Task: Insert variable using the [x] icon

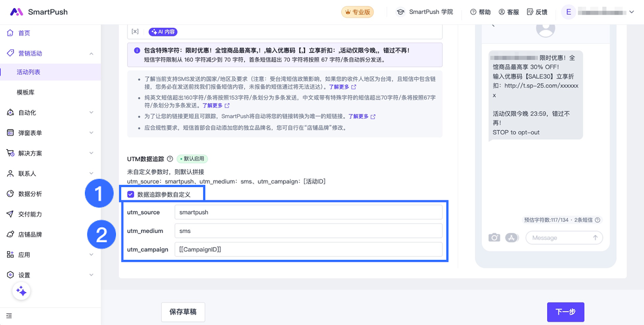Action: click(x=135, y=31)
